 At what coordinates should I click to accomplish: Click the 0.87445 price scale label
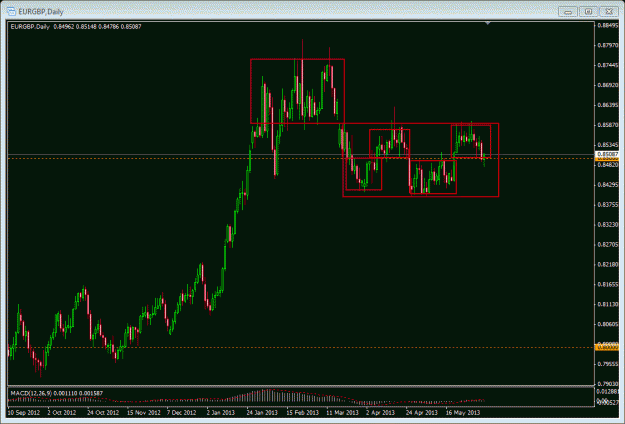[607, 65]
